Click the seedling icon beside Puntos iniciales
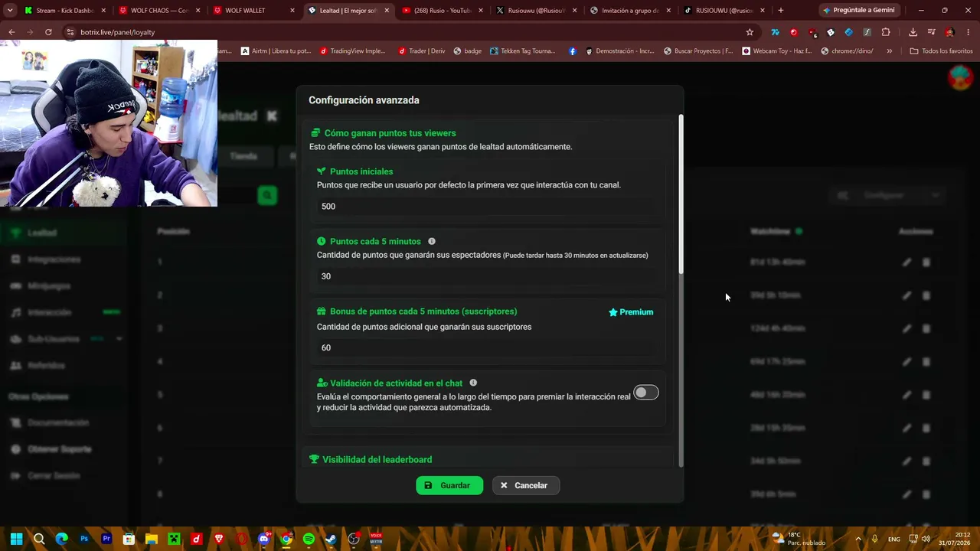980x551 pixels. coord(322,171)
